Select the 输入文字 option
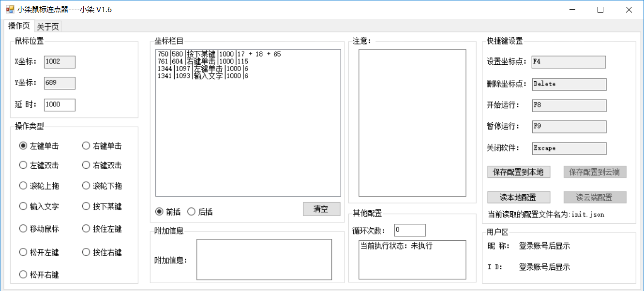The width and height of the screenshot is (644, 291). 23,205
